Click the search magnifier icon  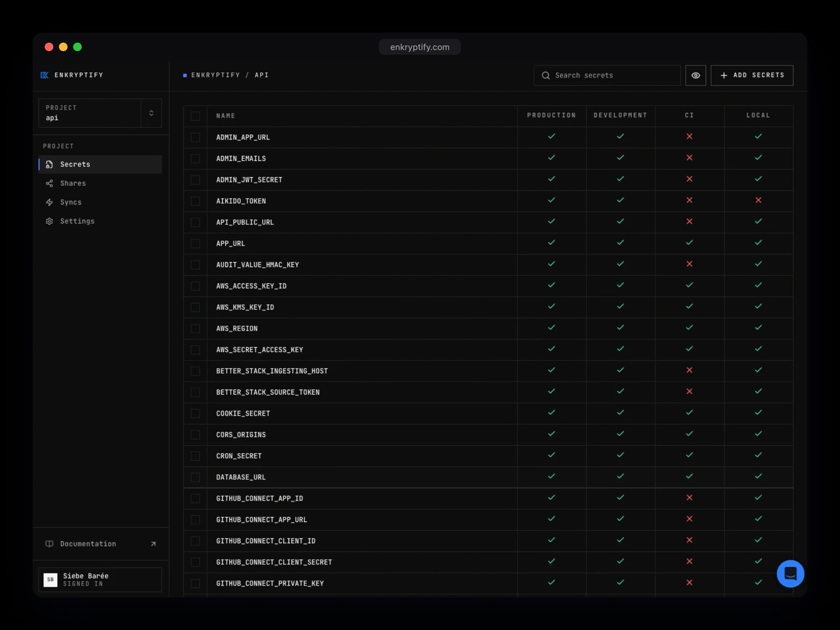(546, 75)
